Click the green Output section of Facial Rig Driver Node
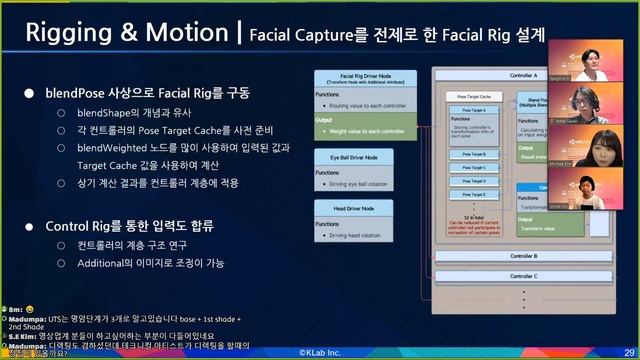Viewport: 640px width, 360px height. [x=365, y=127]
